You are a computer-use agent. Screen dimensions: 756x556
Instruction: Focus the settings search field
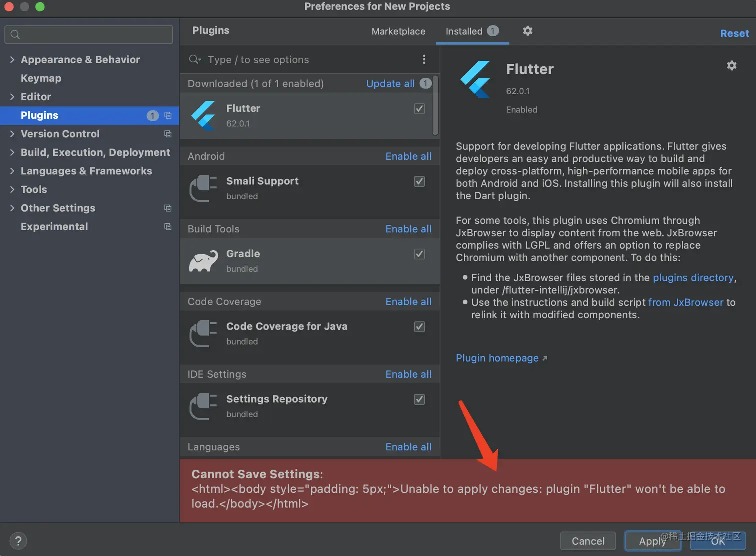tap(89, 34)
